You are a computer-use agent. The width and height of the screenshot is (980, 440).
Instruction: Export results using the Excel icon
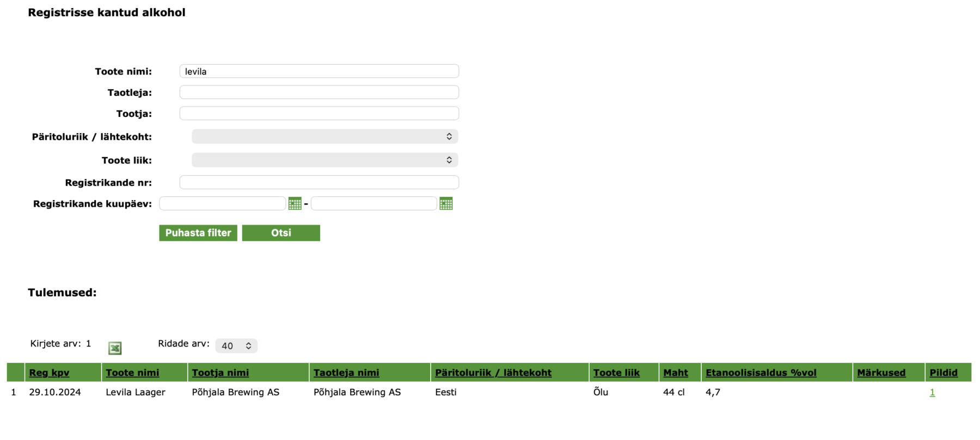click(115, 348)
